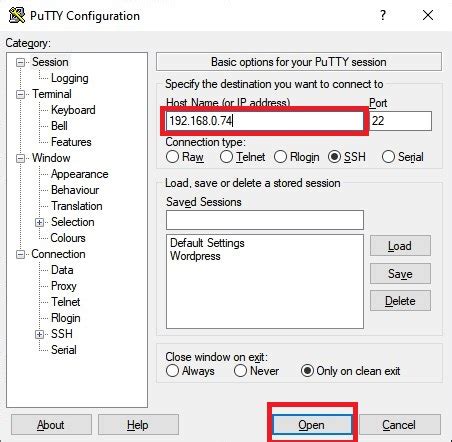Viewport: 452px width, 442px height.
Task: Click the Open button to connect
Action: 312,425
